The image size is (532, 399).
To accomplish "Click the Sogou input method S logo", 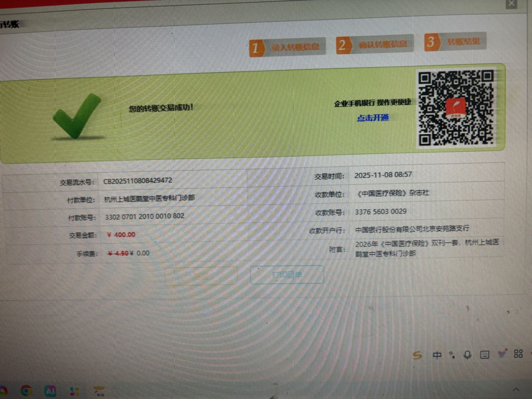I will (417, 355).
